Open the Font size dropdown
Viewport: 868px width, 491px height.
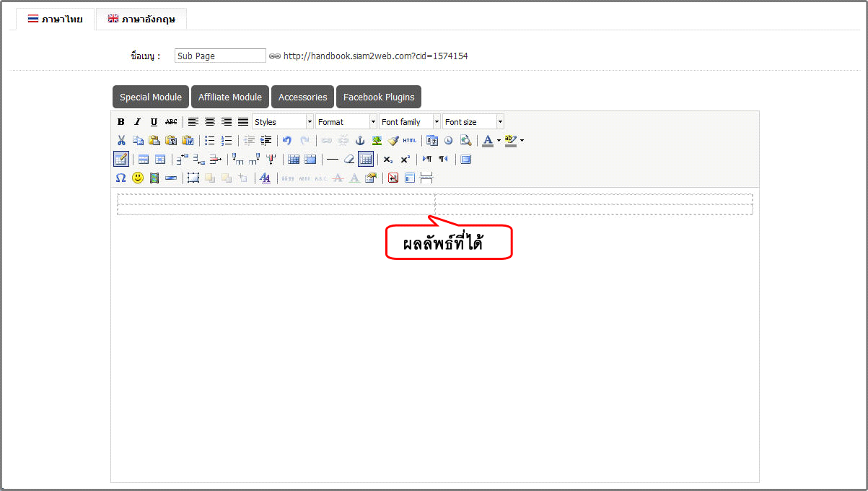[x=473, y=122]
